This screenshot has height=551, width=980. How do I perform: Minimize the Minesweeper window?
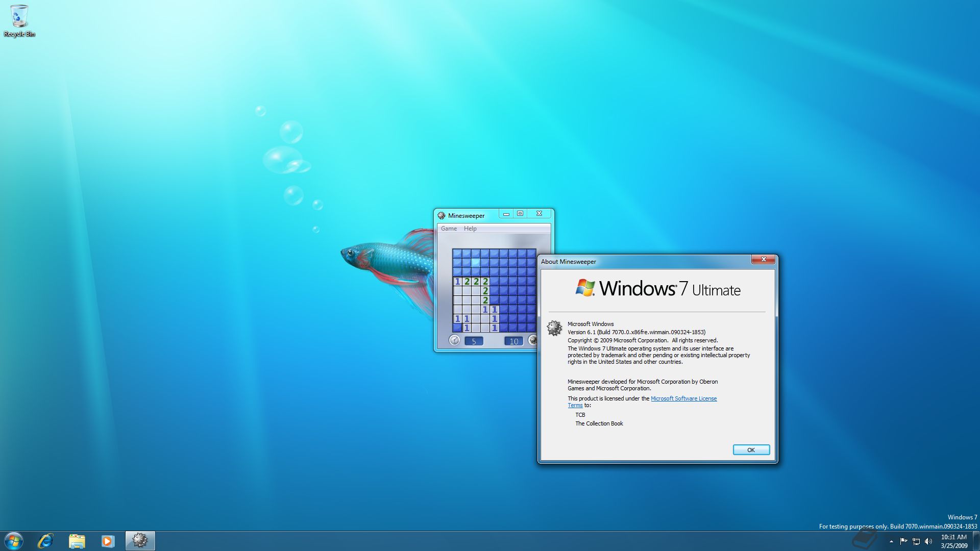506,214
